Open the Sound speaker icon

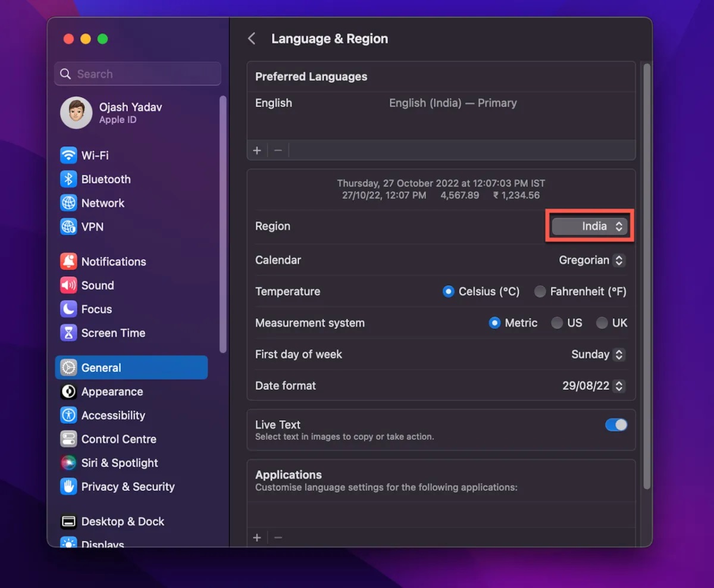[68, 285]
